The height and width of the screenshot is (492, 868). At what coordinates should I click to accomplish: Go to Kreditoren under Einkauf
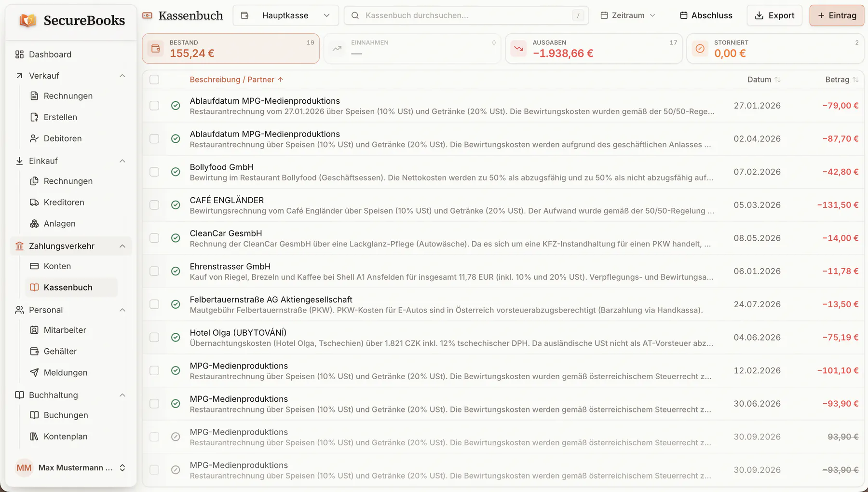[71, 202]
